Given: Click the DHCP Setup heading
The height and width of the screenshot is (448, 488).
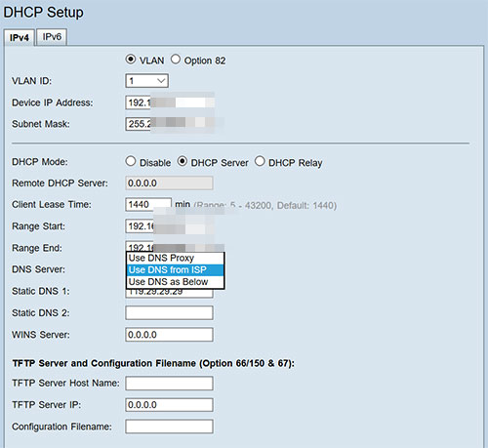Looking at the screenshot, I should point(43,13).
